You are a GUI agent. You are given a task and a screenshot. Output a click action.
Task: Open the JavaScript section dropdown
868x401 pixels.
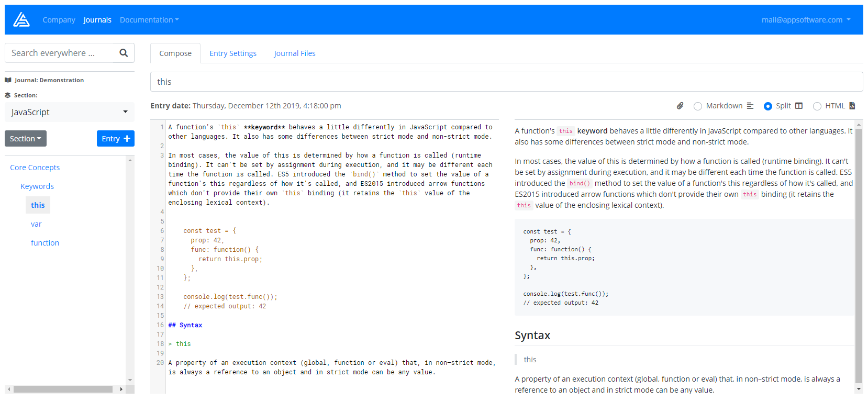coord(70,112)
